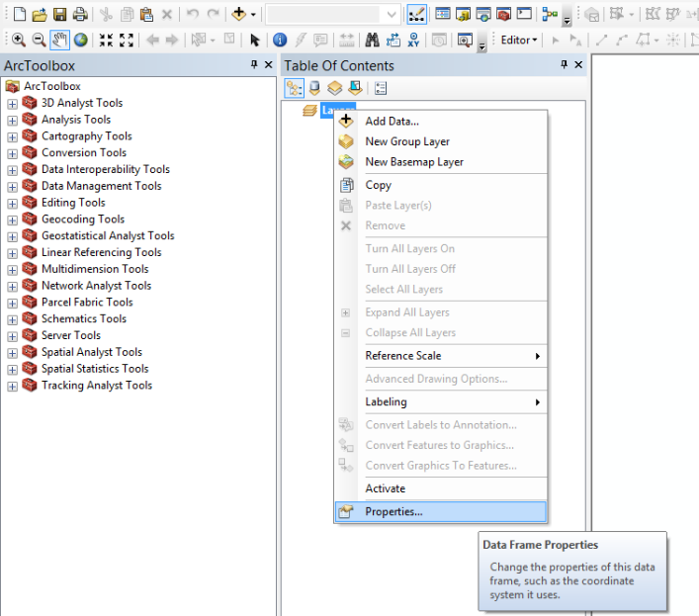Viewport: 699px width, 616px height.
Task: Close the Table Of Contents panel
Action: 578,64
